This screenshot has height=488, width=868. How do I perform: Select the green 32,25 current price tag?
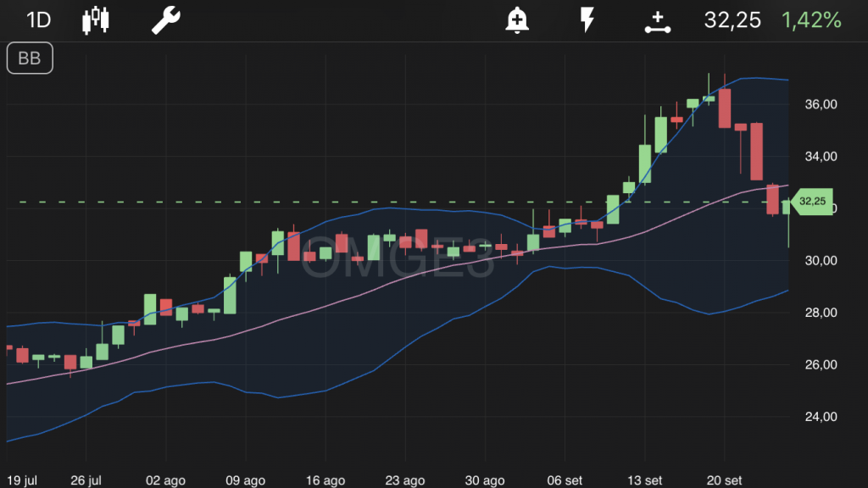(x=812, y=202)
